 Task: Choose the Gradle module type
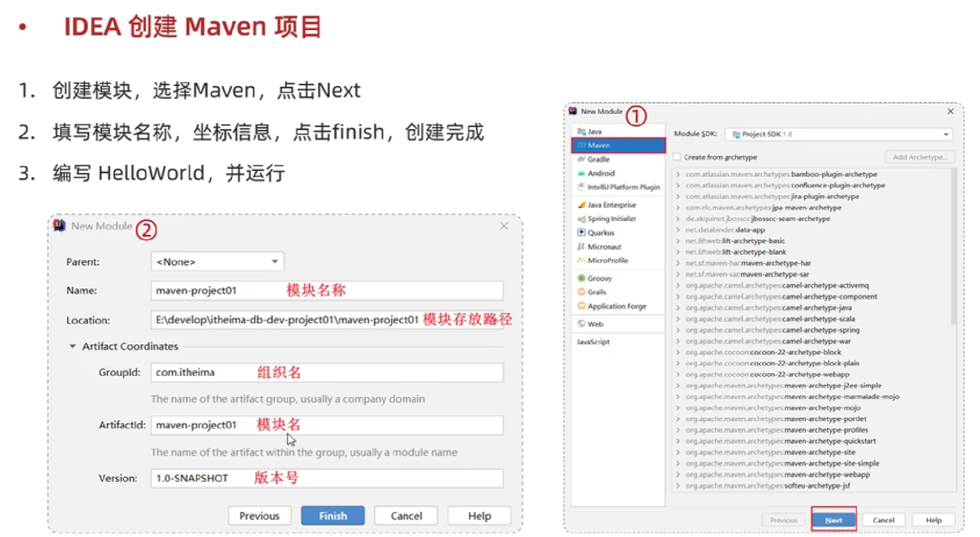click(618, 159)
